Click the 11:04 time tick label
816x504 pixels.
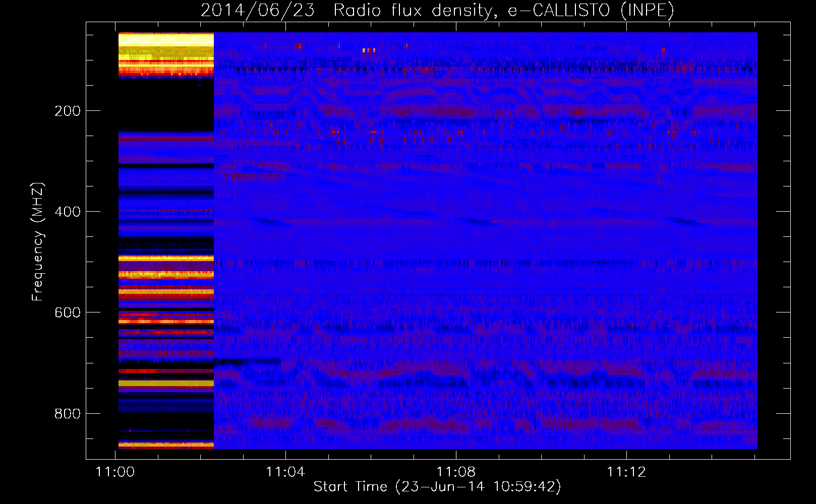(285, 472)
